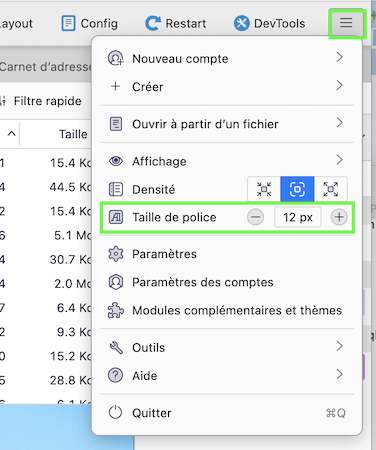Select message row sized 28.8 Ko
The height and width of the screenshot is (450, 376).
click(46, 380)
